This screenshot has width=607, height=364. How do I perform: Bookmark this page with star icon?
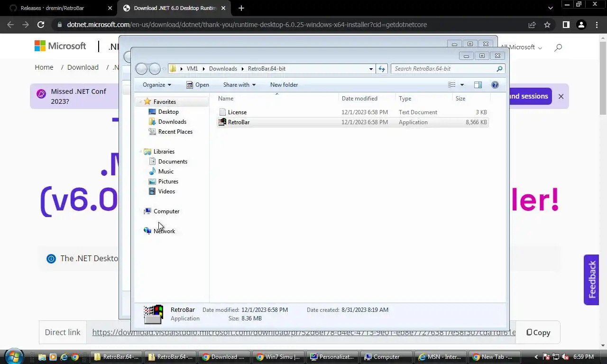(x=547, y=25)
